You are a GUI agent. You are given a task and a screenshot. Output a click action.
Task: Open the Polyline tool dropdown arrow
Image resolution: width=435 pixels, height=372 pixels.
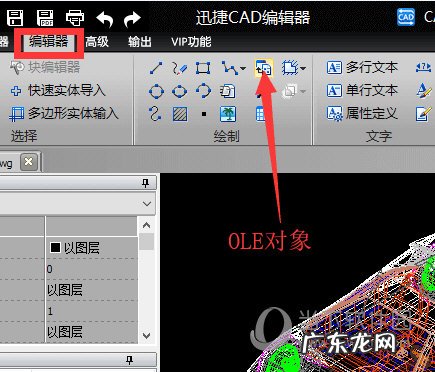coord(243,69)
